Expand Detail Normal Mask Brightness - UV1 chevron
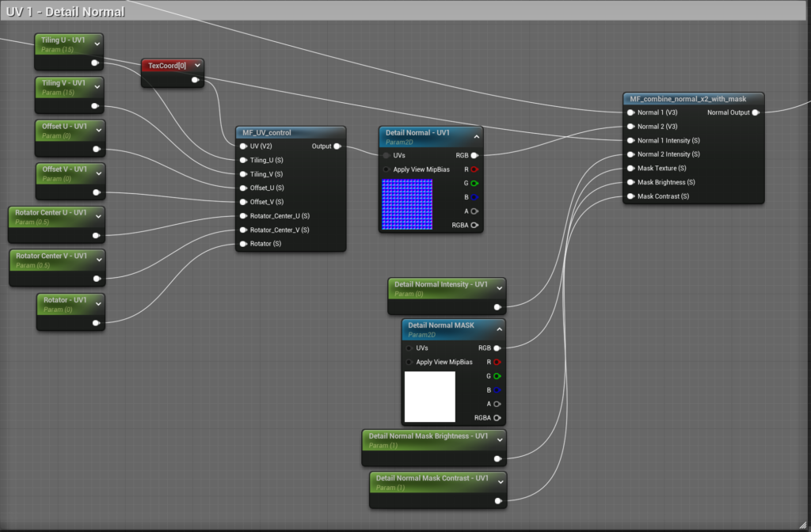Image resolution: width=811 pixels, height=532 pixels. (500, 440)
